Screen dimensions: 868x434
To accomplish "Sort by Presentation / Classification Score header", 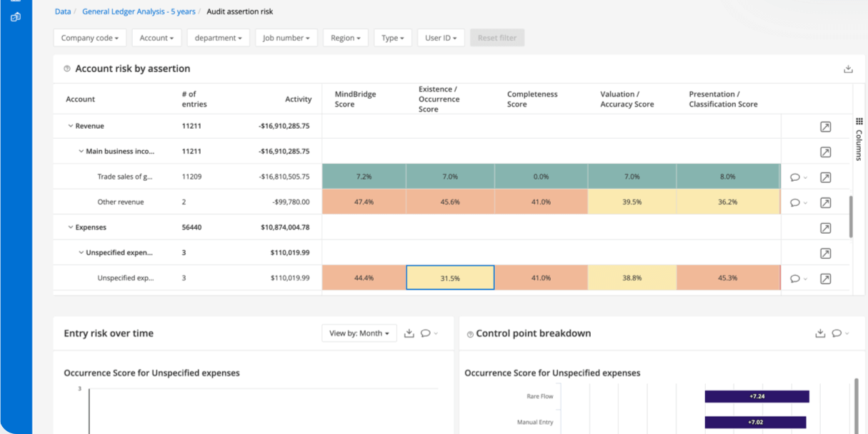I will click(723, 99).
